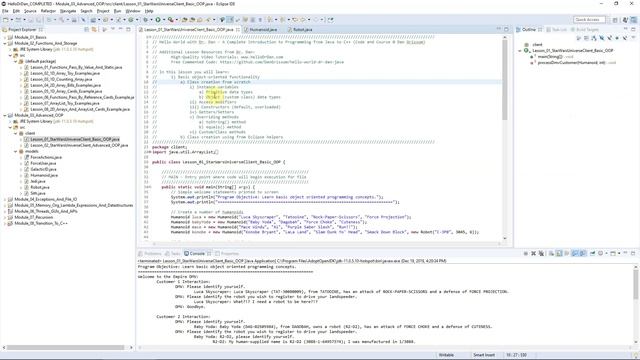Select Module_08_Transition_To_C++ project
Screen dimensions: 640x360
(40, 223)
